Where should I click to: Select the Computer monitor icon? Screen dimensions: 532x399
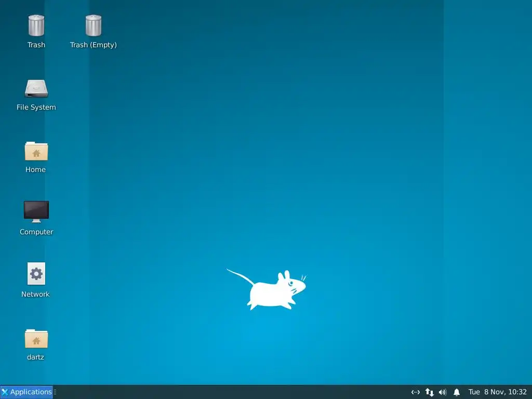(36, 212)
